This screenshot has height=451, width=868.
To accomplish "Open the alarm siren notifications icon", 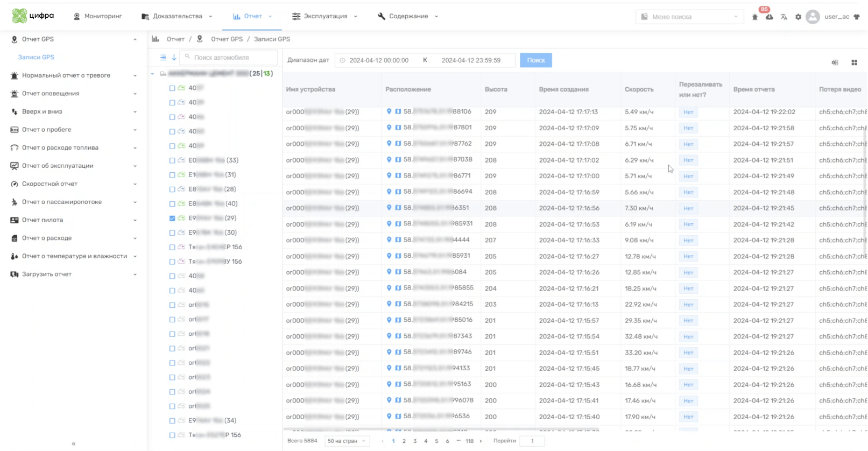I will 755,17.
